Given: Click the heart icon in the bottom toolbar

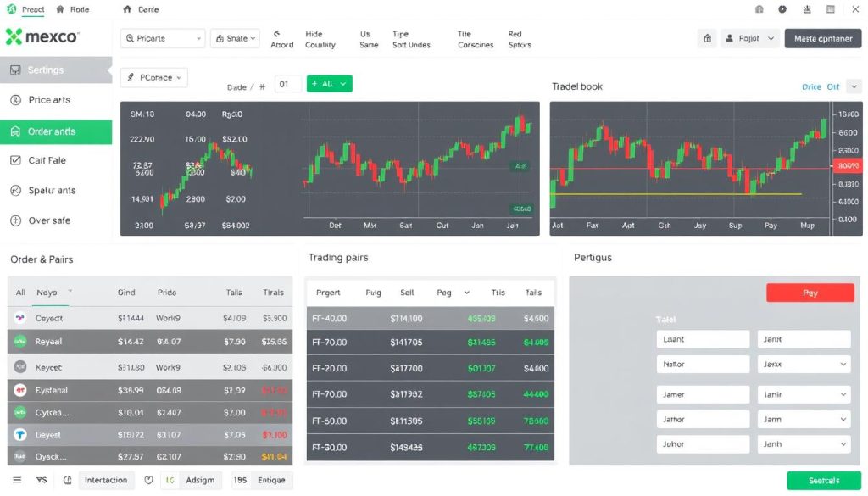Looking at the screenshot, I should (x=148, y=480).
